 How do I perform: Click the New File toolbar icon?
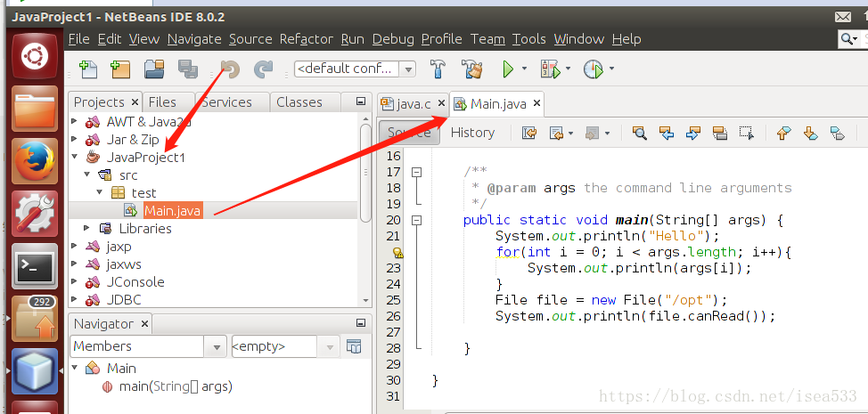(x=88, y=69)
